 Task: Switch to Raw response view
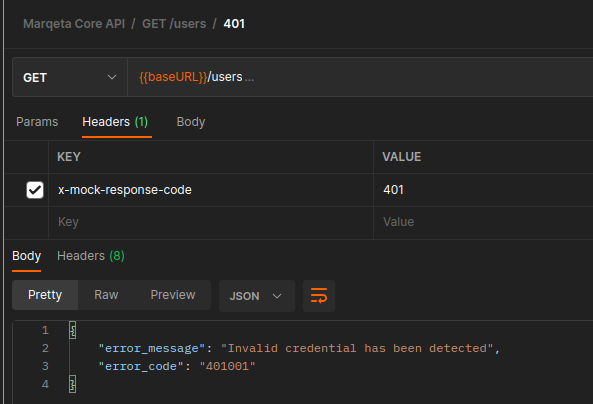coord(106,295)
